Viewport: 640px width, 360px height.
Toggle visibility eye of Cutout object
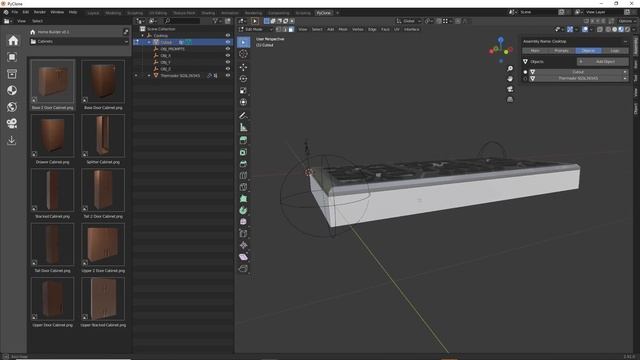[228, 42]
